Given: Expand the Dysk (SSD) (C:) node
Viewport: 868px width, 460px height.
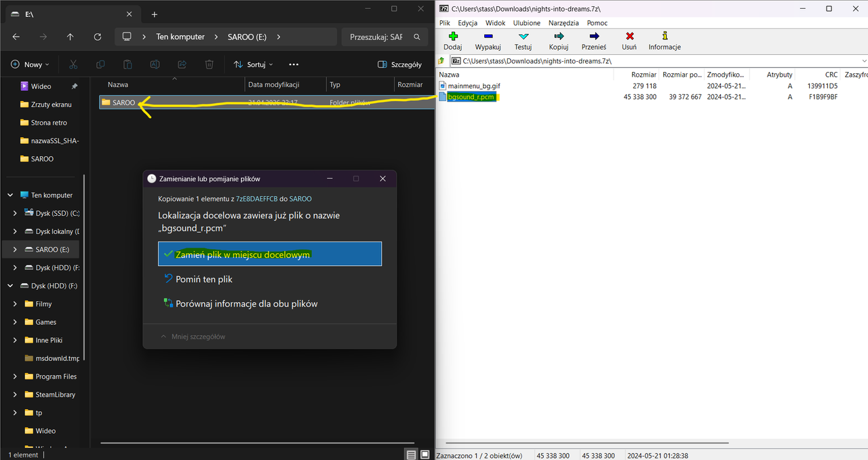Looking at the screenshot, I should 15,213.
